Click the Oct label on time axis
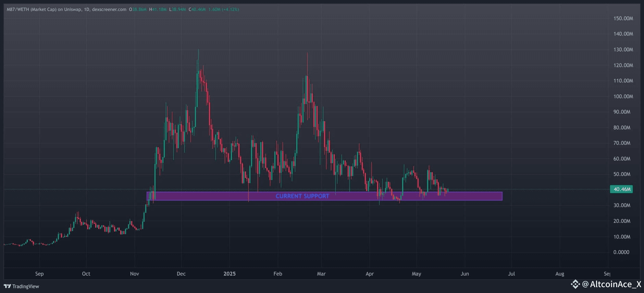Screen dimensions: 644x293 [86, 274]
